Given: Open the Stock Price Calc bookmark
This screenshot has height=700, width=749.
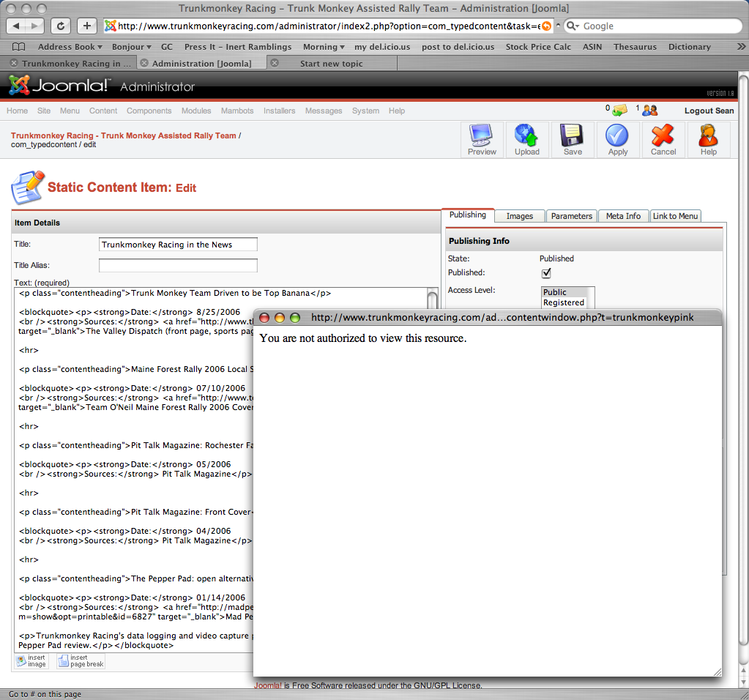Looking at the screenshot, I should coord(538,47).
